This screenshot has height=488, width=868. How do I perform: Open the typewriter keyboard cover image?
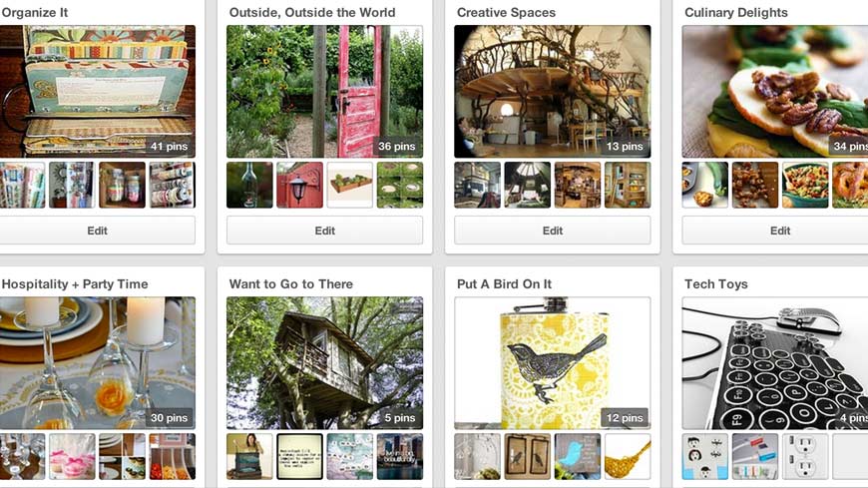click(x=775, y=363)
